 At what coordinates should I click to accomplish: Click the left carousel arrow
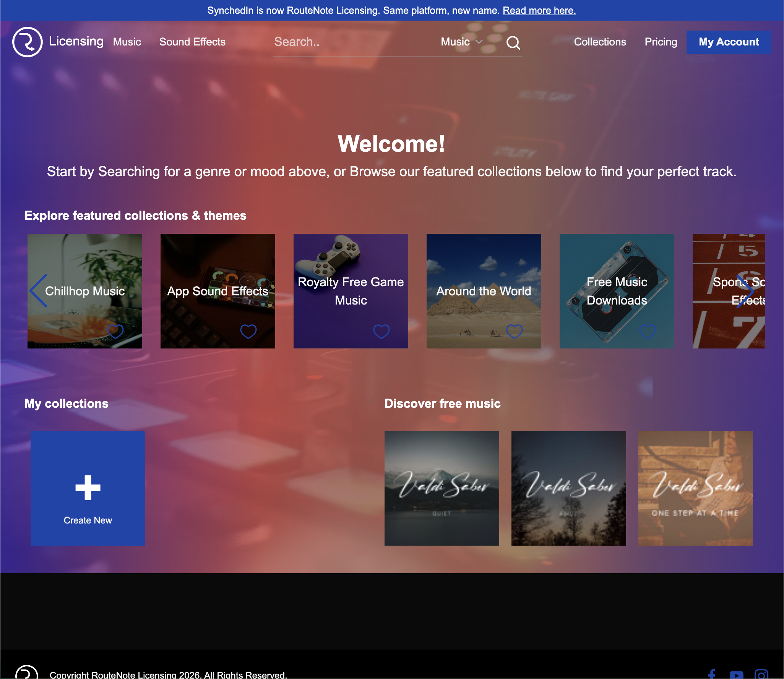(39, 291)
